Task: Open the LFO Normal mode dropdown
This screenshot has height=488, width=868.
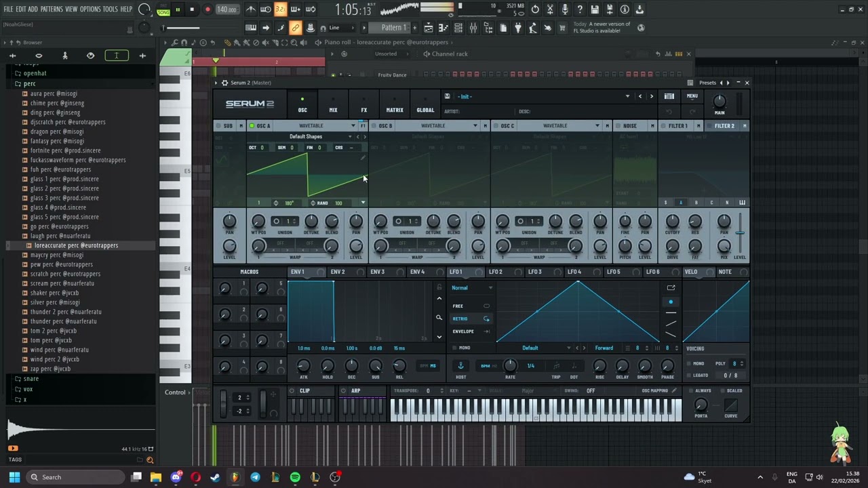Action: [471, 288]
